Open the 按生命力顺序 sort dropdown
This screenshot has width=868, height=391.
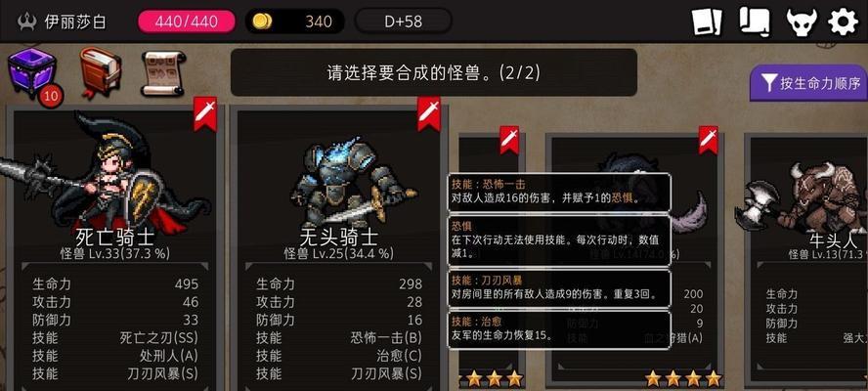(808, 83)
